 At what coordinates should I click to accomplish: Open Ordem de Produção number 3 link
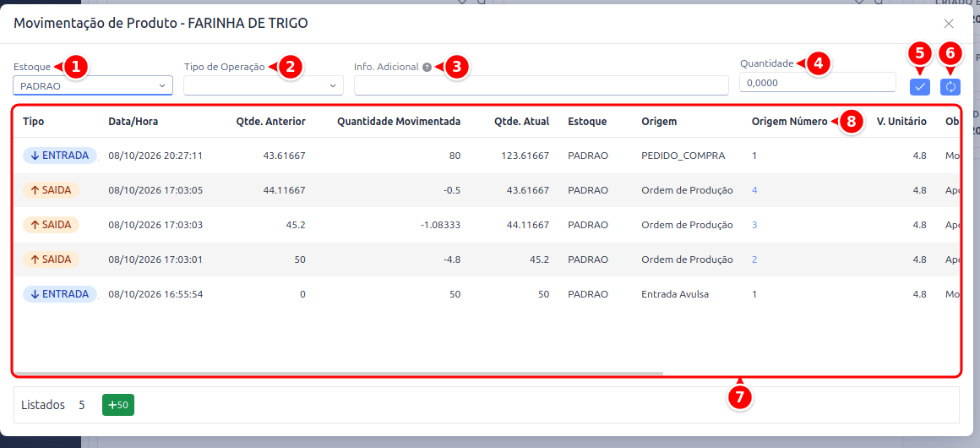click(x=754, y=225)
